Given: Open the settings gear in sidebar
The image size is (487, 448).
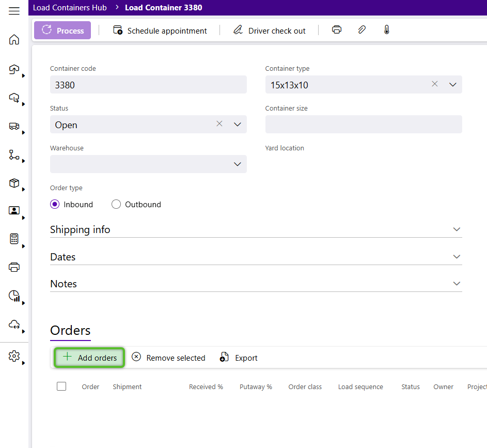Looking at the screenshot, I should pos(14,356).
